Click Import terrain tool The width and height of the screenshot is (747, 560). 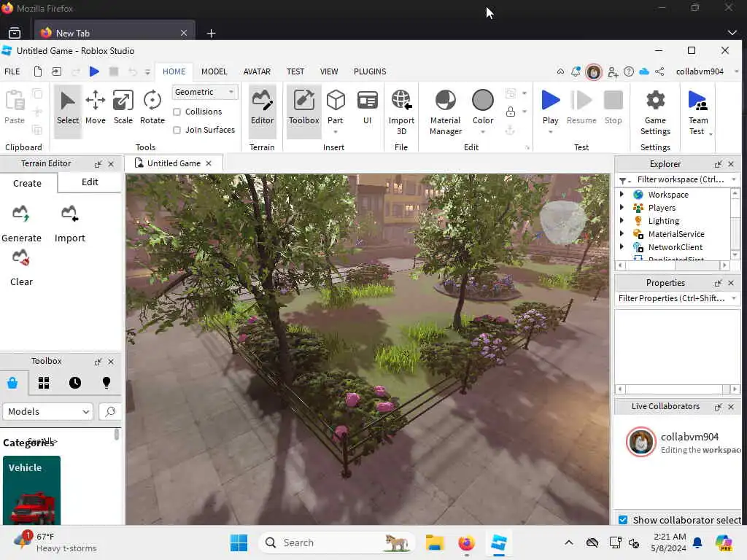point(69,224)
